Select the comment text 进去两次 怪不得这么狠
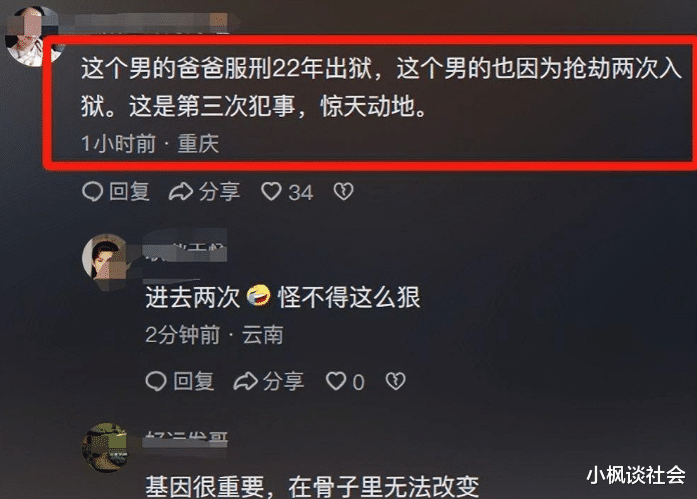Viewport: 697px width, 499px height. point(283,297)
